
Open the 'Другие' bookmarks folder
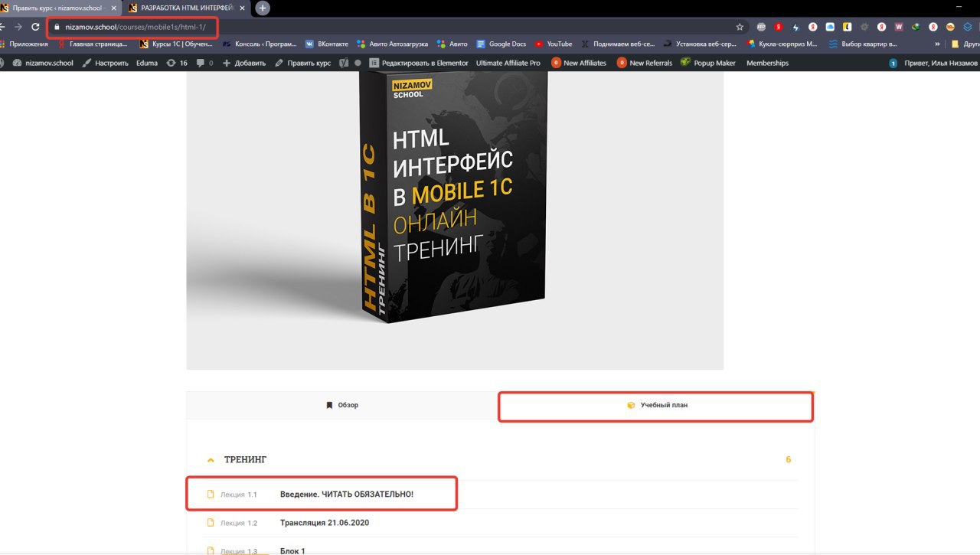click(965, 44)
